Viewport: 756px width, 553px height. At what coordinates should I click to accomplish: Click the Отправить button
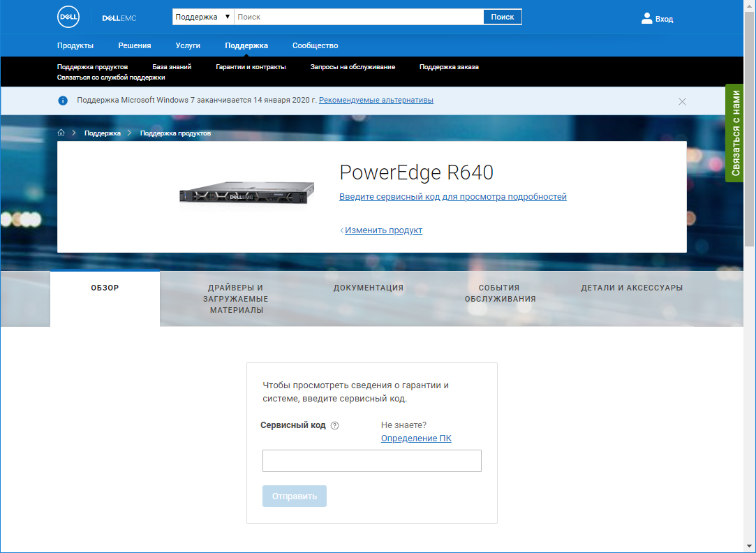click(294, 496)
